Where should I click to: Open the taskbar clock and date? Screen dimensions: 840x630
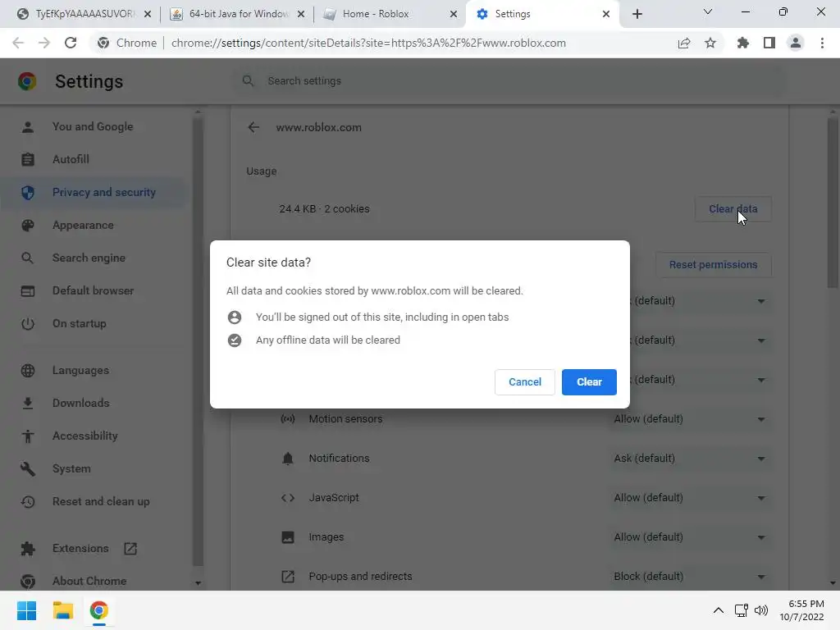tap(802, 610)
